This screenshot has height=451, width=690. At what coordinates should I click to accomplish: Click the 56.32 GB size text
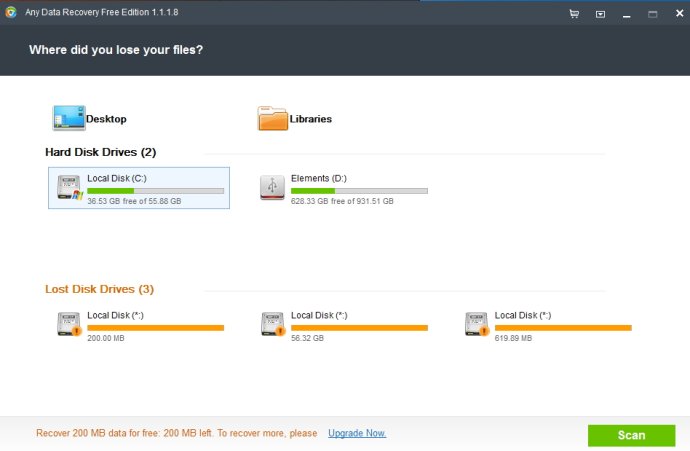pyautogui.click(x=307, y=338)
